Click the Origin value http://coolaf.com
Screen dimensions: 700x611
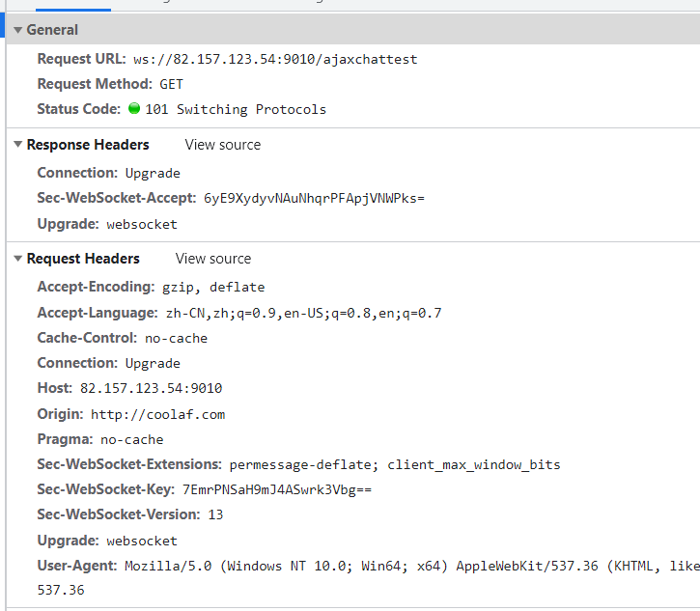click(x=157, y=414)
